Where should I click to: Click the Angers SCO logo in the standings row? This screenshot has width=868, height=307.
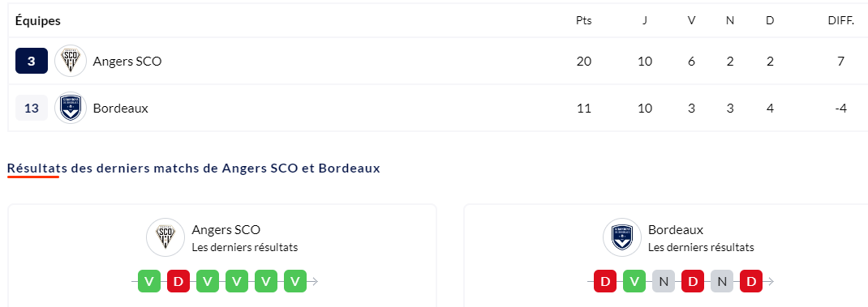71,61
